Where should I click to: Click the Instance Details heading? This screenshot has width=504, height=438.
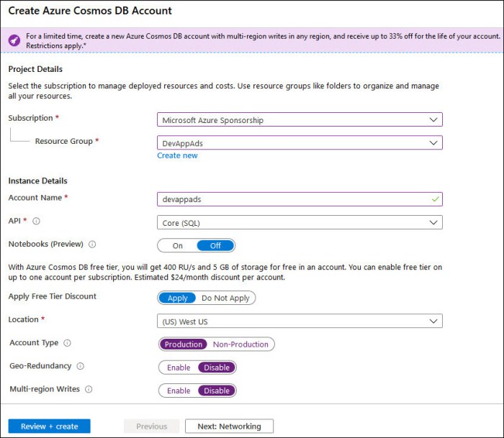[37, 181]
